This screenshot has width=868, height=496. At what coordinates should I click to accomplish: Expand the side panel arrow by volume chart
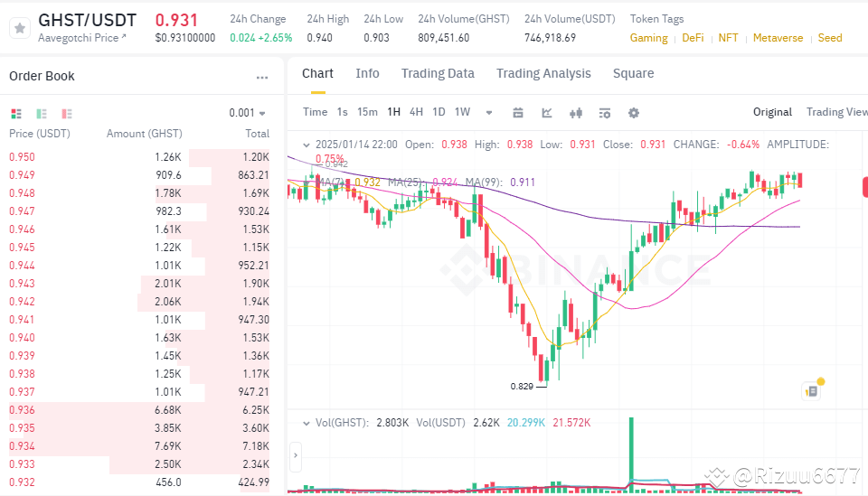point(296,455)
